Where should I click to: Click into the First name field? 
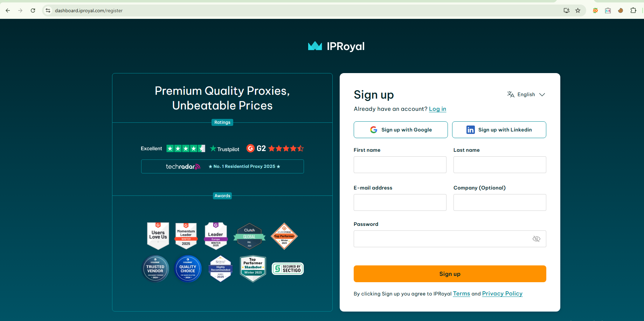coord(400,165)
